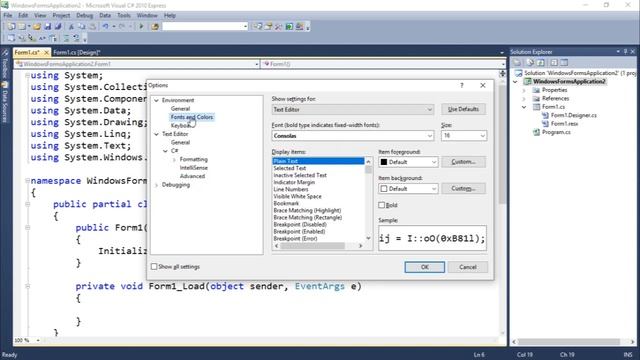Image resolution: width=640 pixels, height=360 pixels.
Task: Open the File menu
Action: [x=8, y=16]
